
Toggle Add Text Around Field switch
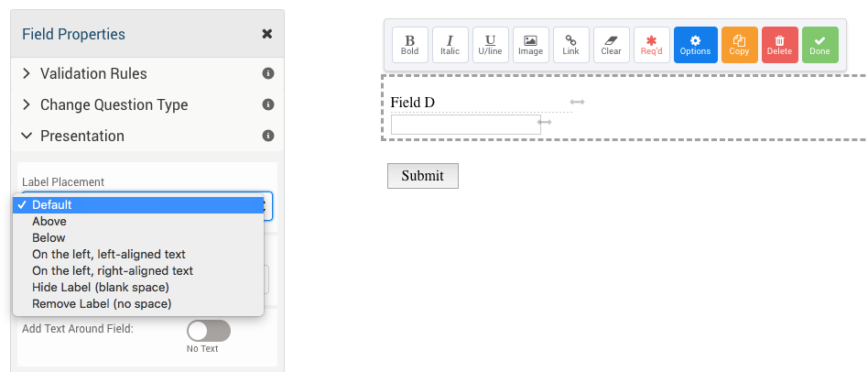click(209, 331)
